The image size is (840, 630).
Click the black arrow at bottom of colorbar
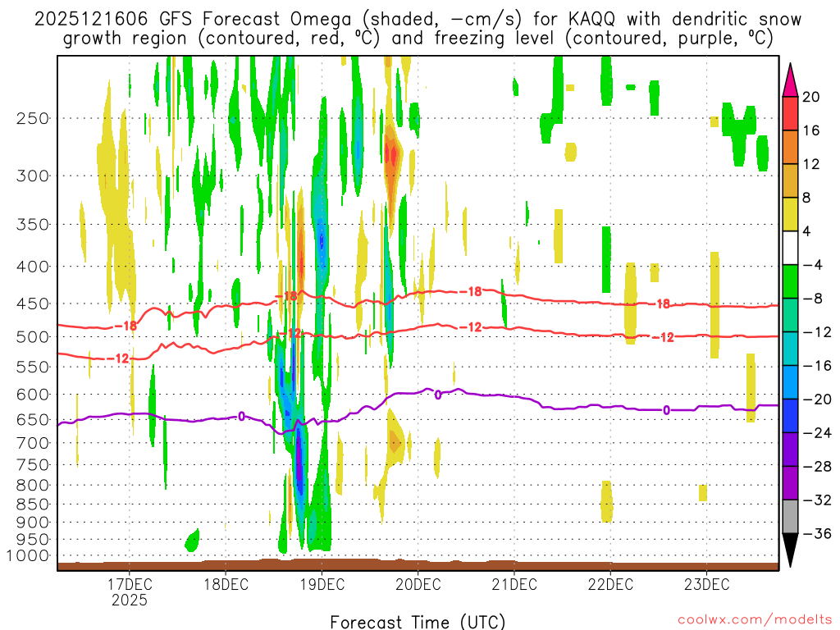tap(790, 550)
